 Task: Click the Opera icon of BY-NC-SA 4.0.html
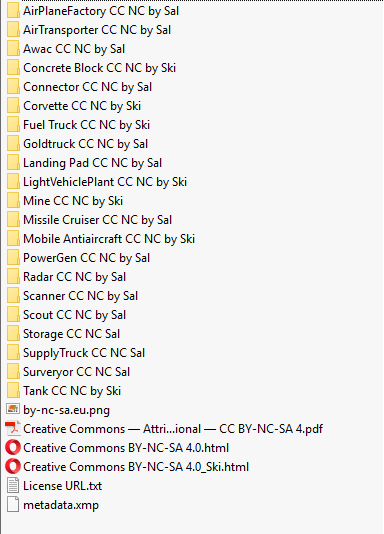click(13, 447)
